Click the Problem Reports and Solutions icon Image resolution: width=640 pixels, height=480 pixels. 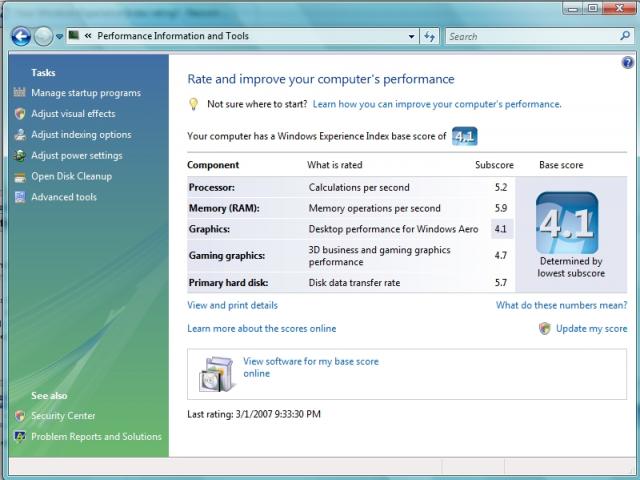[x=20, y=437]
